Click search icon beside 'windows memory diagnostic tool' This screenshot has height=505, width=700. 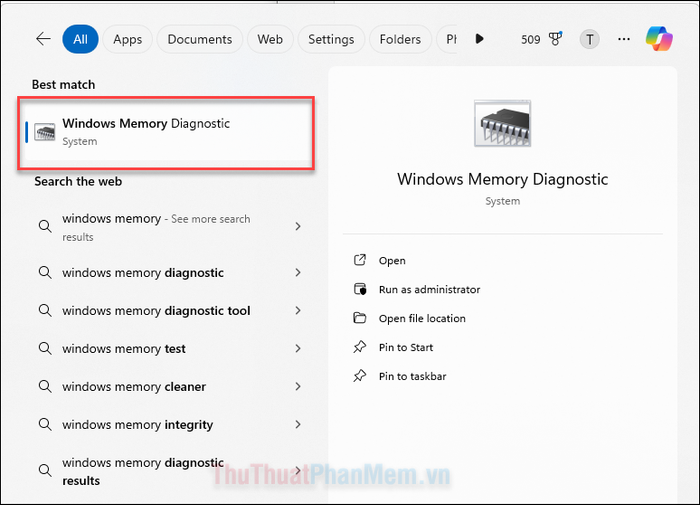click(45, 310)
